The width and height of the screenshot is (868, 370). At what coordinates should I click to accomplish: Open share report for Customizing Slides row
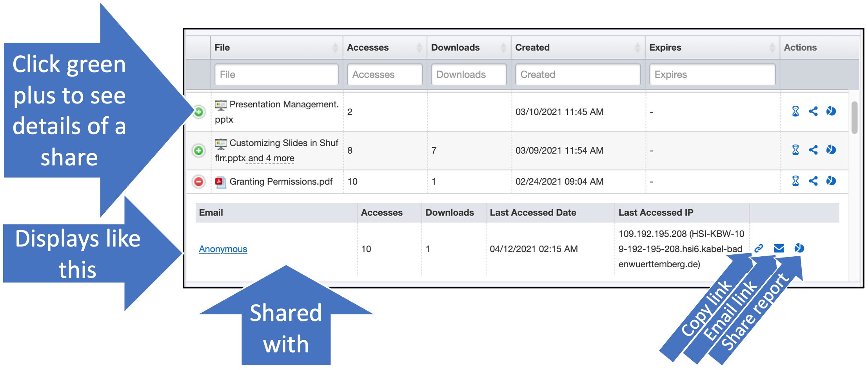[x=831, y=150]
